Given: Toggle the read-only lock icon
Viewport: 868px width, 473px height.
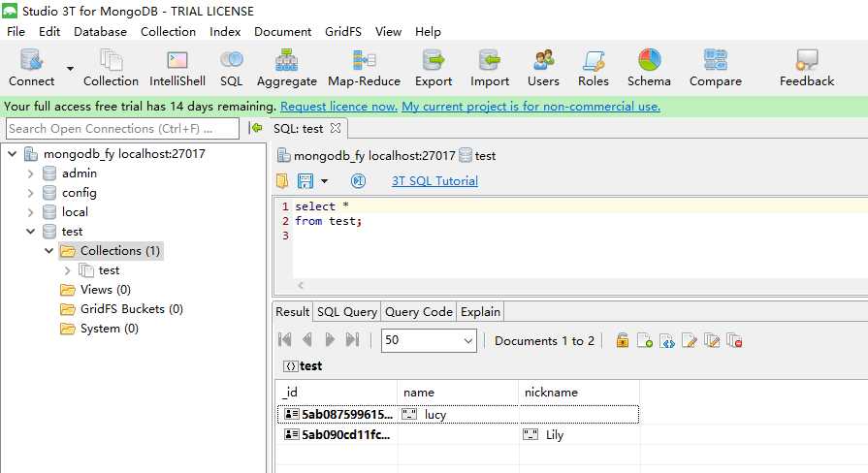Looking at the screenshot, I should (x=623, y=340).
